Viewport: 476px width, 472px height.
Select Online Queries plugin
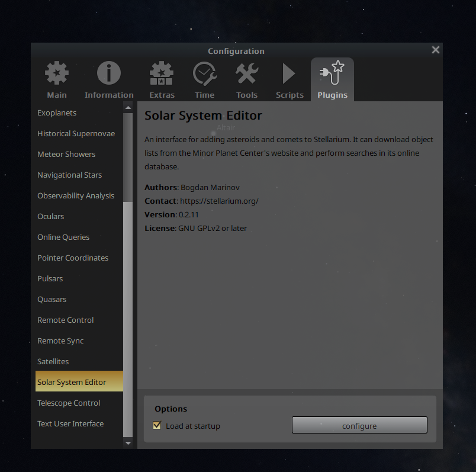(x=79, y=237)
